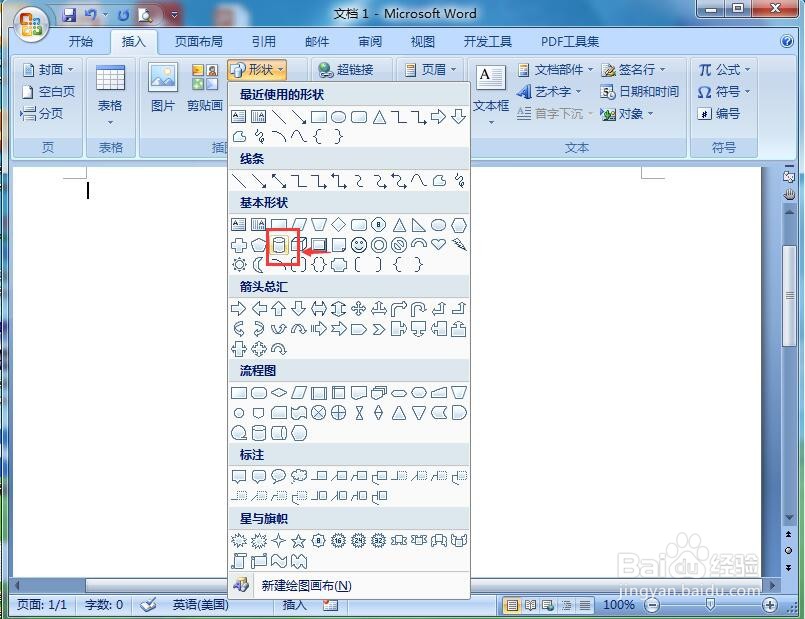
Task: Insert a 空白页 blank page
Action: point(48,91)
